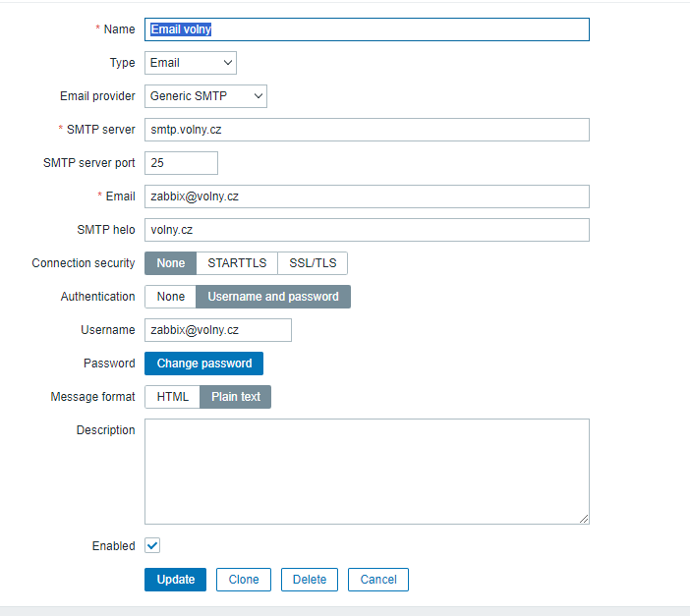Click Change password button
The width and height of the screenshot is (690, 616).
tap(203, 364)
